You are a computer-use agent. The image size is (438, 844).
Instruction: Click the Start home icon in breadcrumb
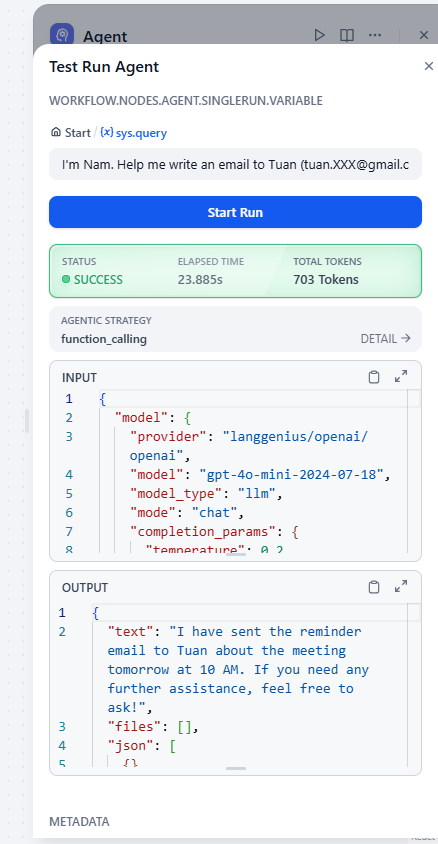55,132
